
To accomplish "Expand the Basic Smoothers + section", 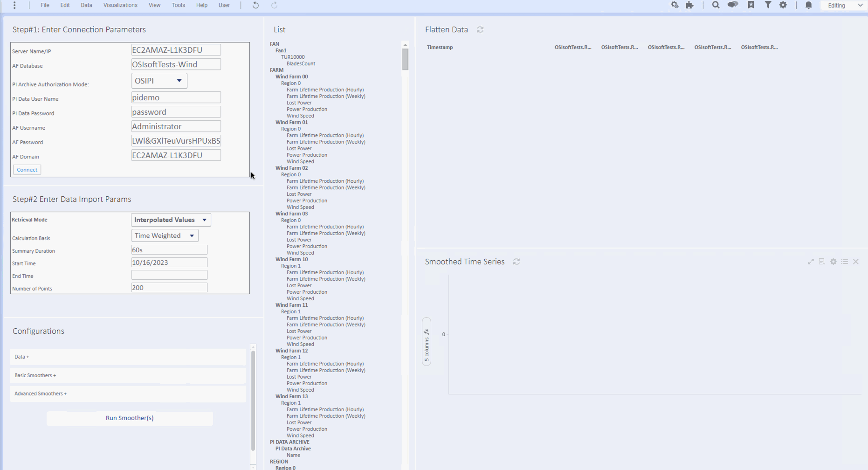I will tap(128, 375).
